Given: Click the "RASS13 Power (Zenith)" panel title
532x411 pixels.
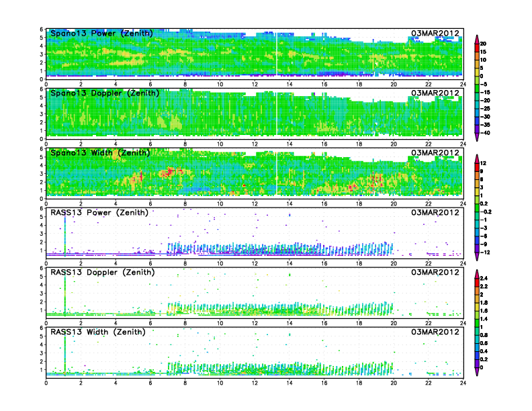Looking at the screenshot, I should [x=99, y=213].
